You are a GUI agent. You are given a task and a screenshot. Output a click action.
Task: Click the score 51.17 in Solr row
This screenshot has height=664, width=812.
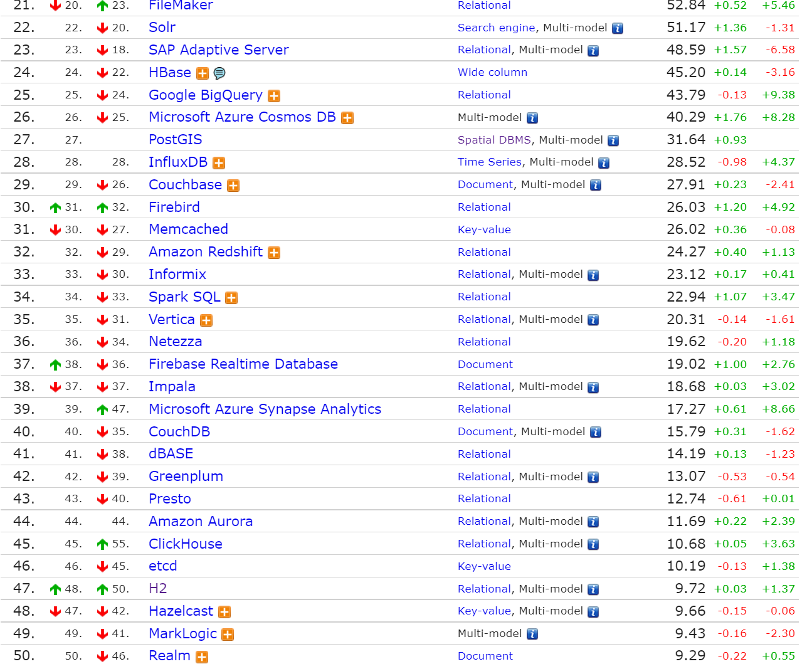pyautogui.click(x=686, y=28)
